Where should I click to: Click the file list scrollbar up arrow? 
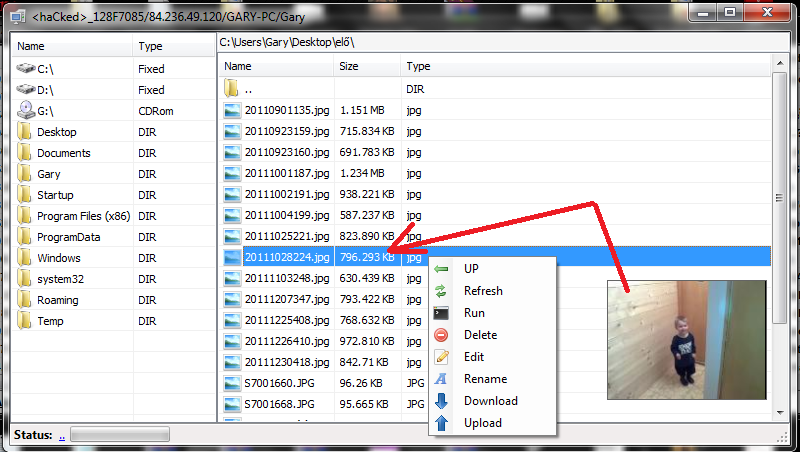[780, 64]
